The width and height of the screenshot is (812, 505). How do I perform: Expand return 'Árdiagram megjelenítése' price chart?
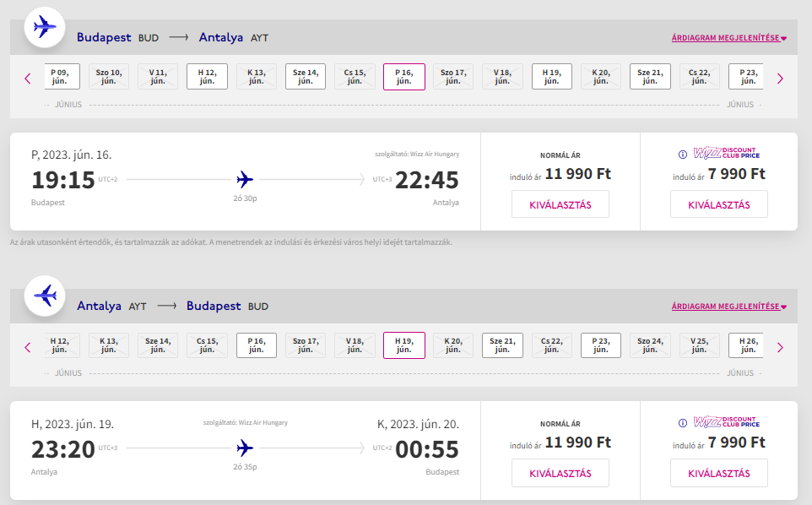(x=729, y=307)
